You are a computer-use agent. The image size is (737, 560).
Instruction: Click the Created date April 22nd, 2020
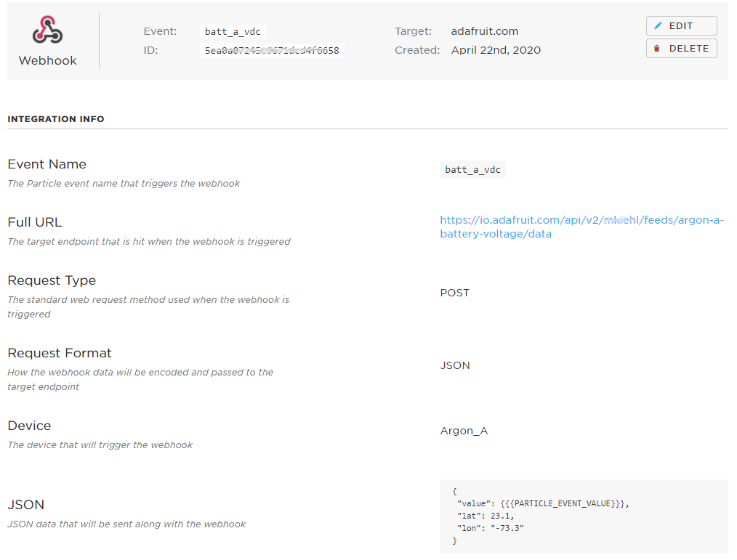click(x=496, y=50)
